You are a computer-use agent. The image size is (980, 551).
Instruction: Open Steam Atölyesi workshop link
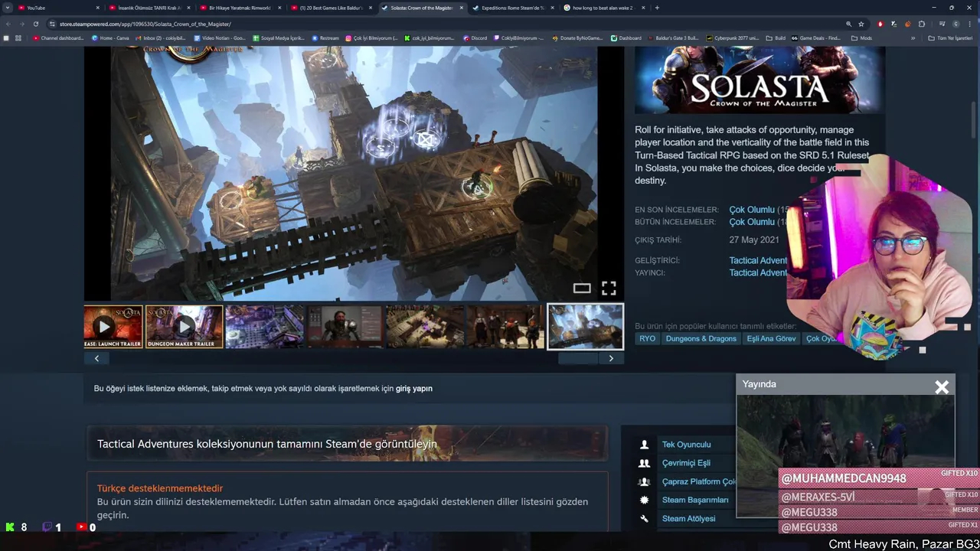(689, 518)
